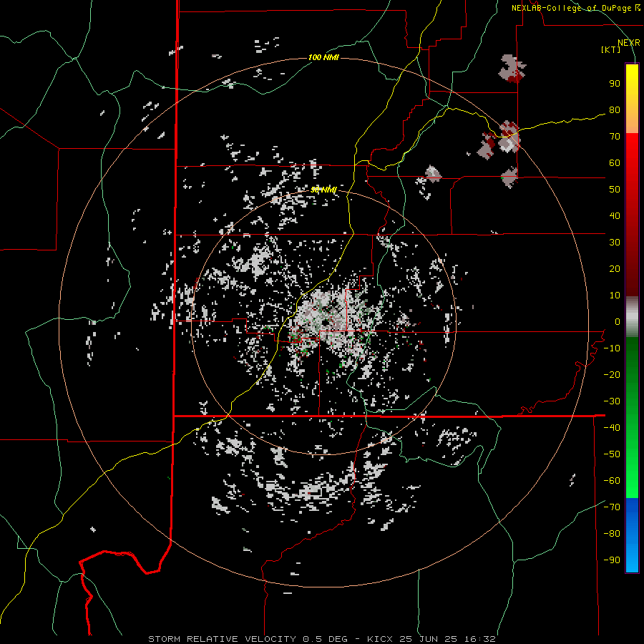Select the -50 value on the velocity scale

[612, 454]
